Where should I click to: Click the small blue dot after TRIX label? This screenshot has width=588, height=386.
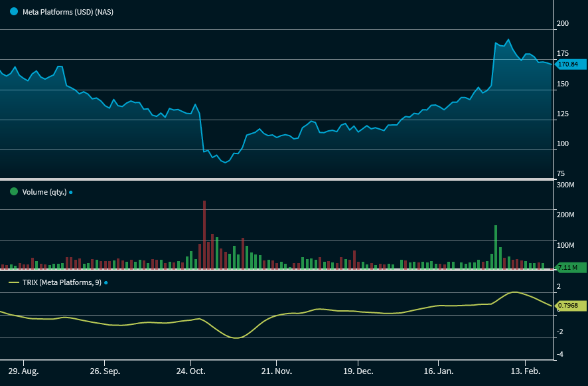coord(106,283)
